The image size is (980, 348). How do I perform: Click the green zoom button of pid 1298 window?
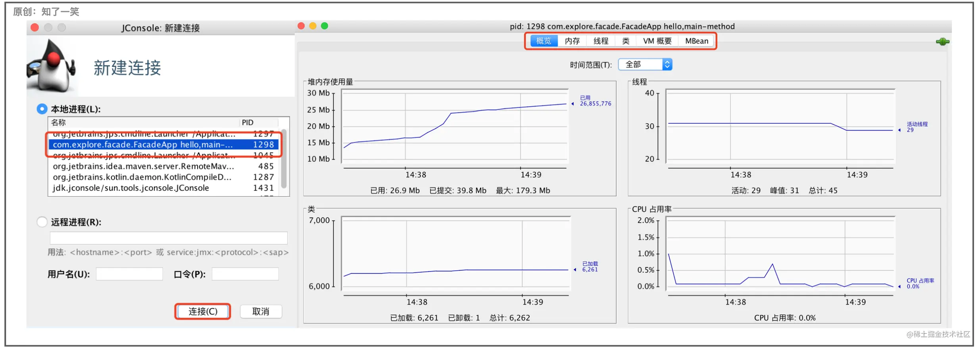pyautogui.click(x=325, y=26)
